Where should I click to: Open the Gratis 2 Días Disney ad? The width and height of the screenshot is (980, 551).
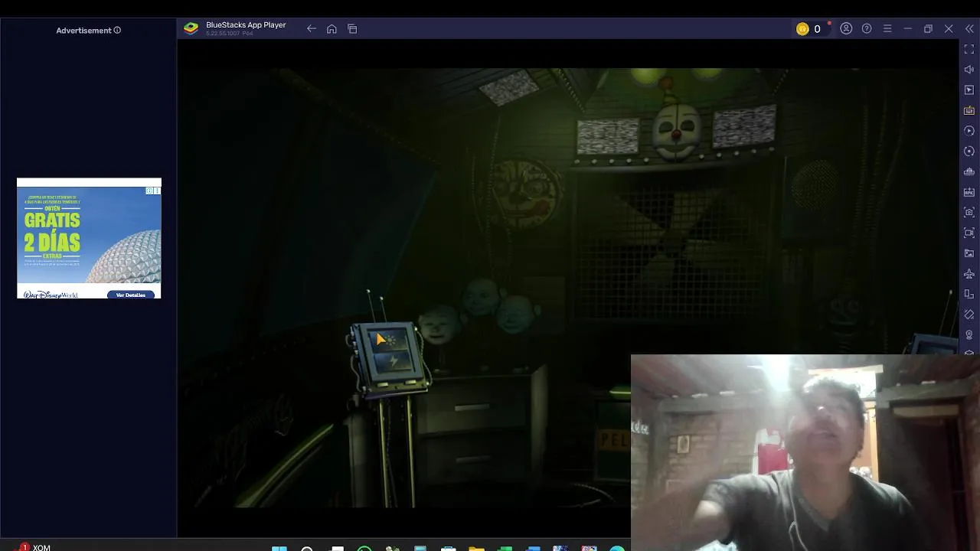tap(89, 238)
